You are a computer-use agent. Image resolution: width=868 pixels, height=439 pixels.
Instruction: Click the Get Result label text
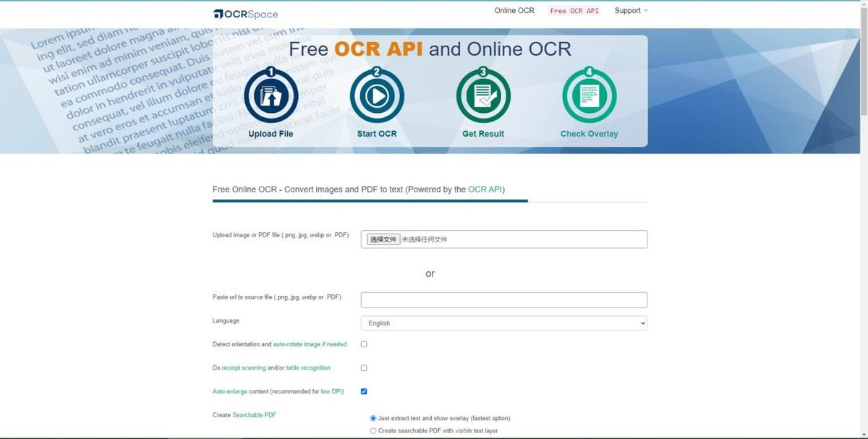483,134
